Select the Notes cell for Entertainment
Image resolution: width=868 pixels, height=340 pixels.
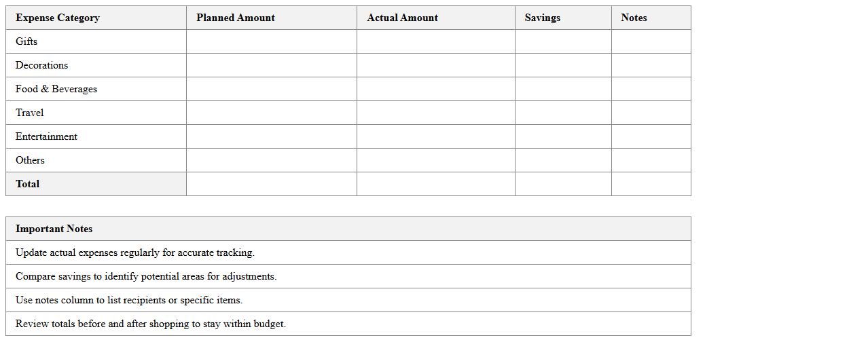651,136
